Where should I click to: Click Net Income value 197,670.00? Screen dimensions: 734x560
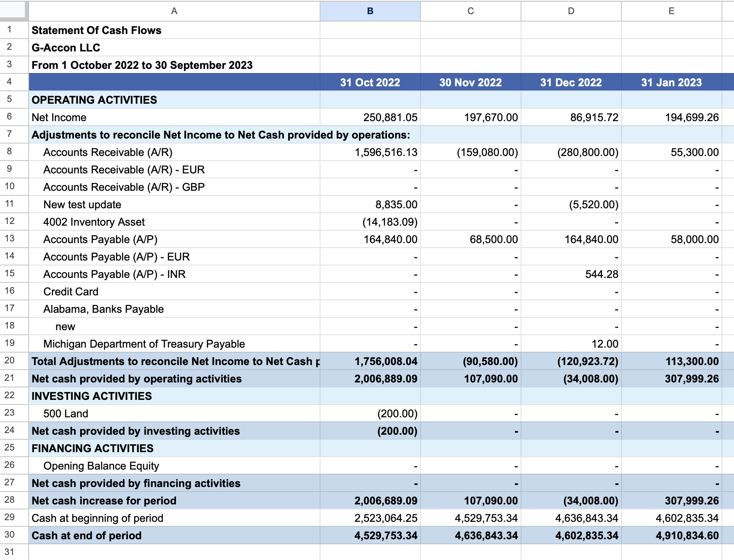491,117
